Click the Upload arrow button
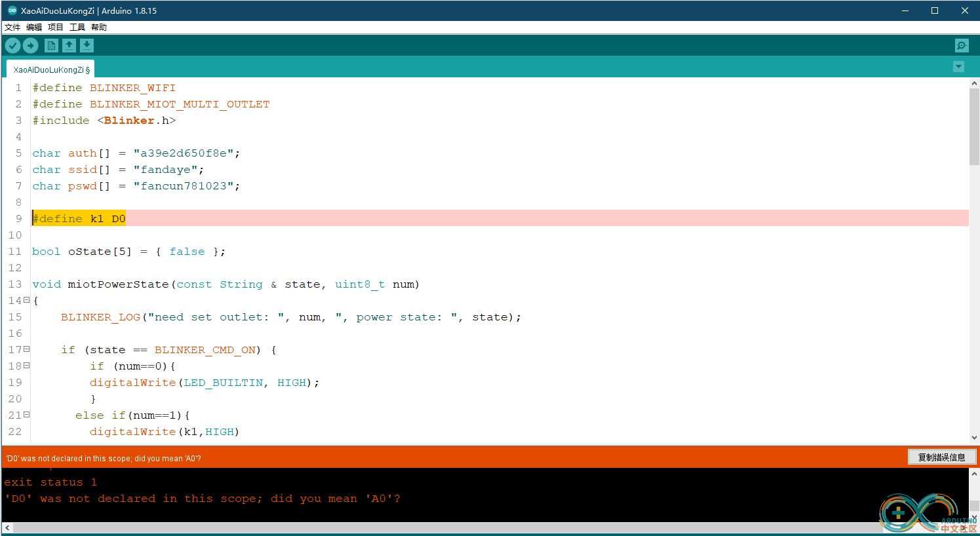The image size is (980, 536). tap(31, 45)
